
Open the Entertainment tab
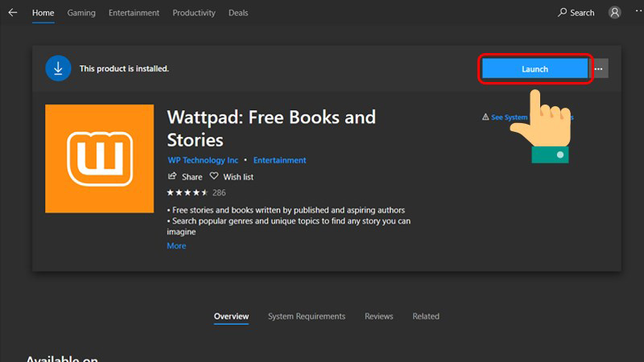134,13
